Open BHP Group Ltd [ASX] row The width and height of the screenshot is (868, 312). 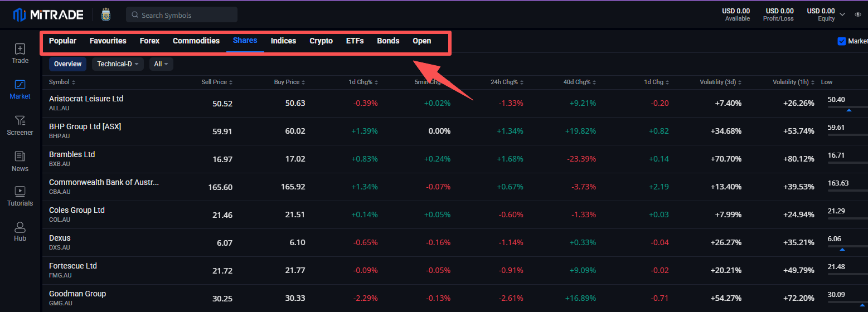(455, 131)
